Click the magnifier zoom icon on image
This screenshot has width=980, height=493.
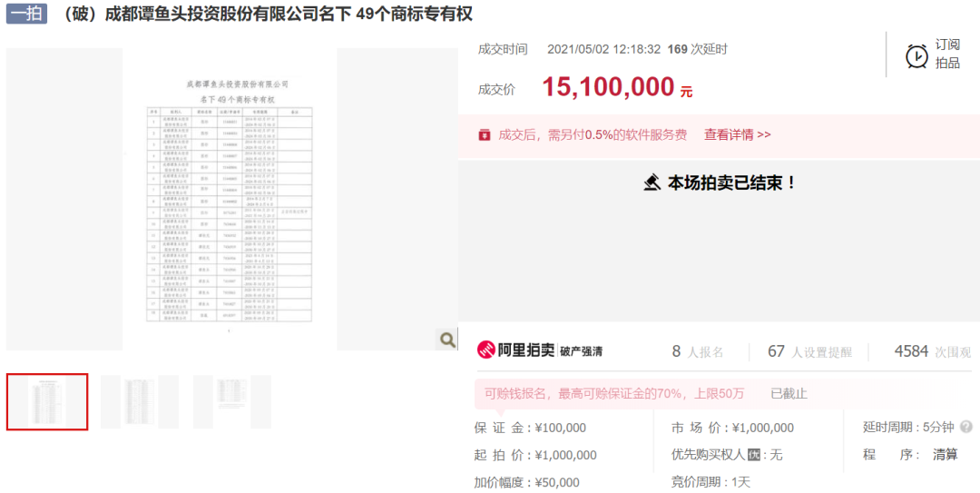[447, 340]
